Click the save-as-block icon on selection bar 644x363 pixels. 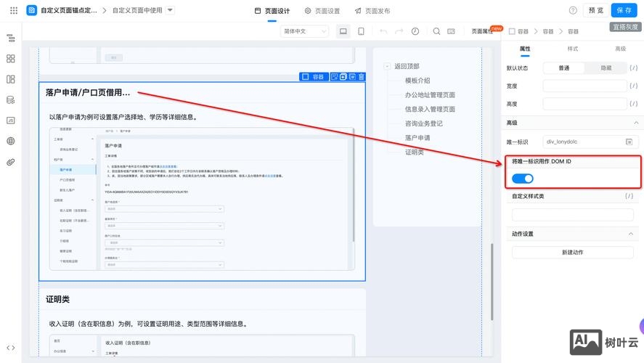352,77
